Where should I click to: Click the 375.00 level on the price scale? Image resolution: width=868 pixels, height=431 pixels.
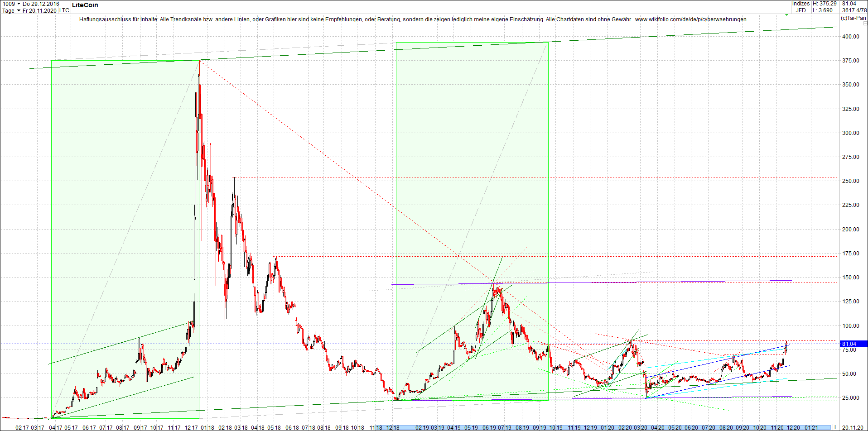850,60
